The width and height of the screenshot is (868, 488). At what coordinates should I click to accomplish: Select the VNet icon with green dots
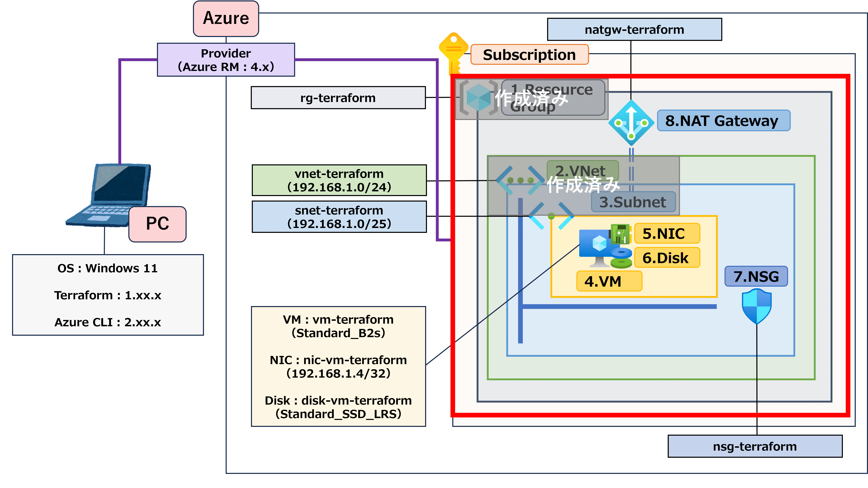pos(520,180)
